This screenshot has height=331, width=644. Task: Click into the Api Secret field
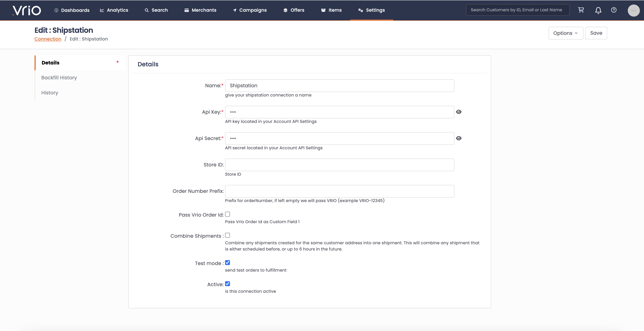(x=340, y=138)
